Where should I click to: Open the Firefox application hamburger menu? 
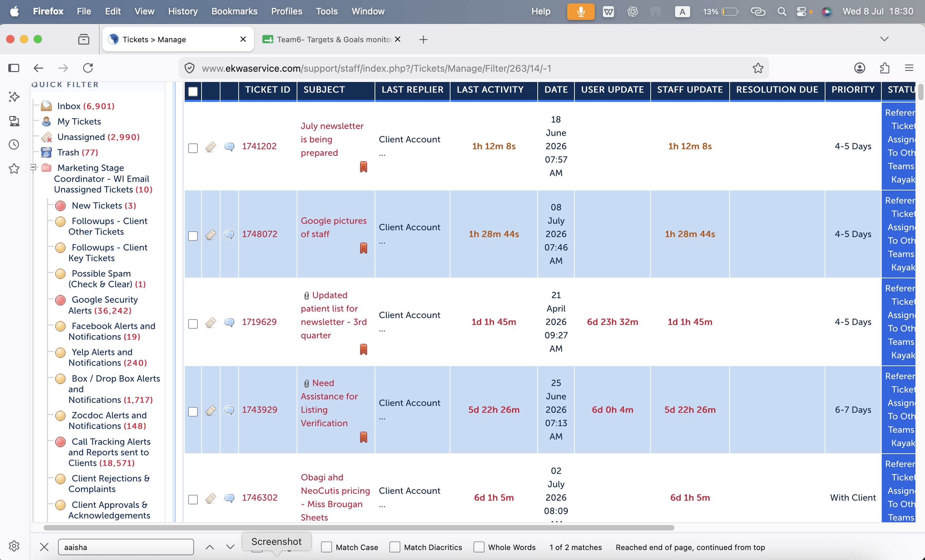[x=909, y=68]
